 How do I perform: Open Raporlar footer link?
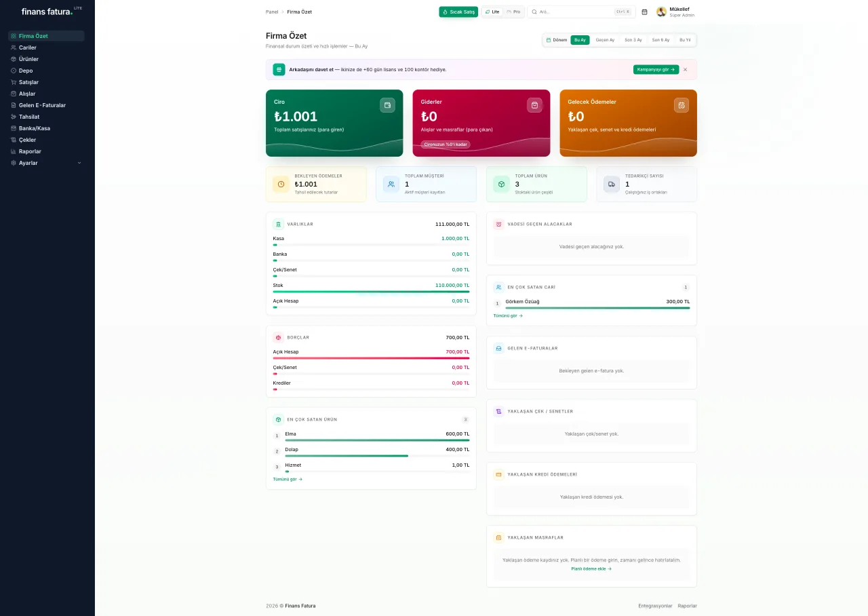click(x=687, y=606)
